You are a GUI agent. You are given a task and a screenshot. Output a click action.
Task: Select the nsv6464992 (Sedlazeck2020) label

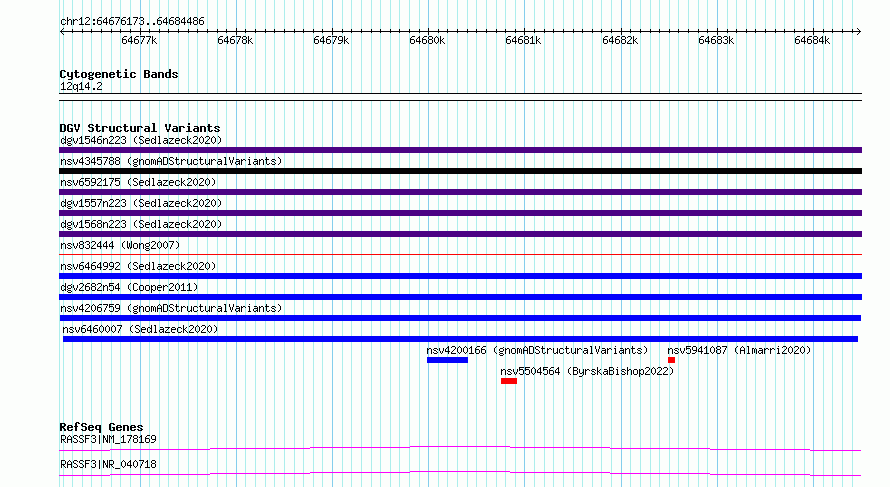[138, 266]
